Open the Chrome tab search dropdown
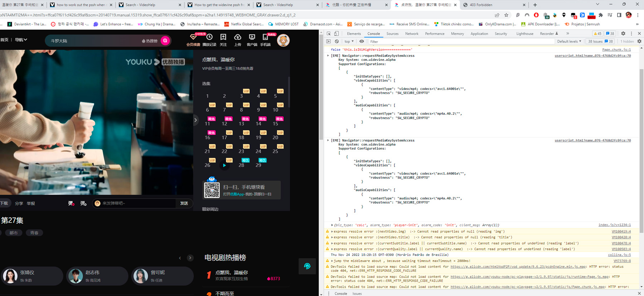The width and height of the screenshot is (644, 296). tap(597, 5)
